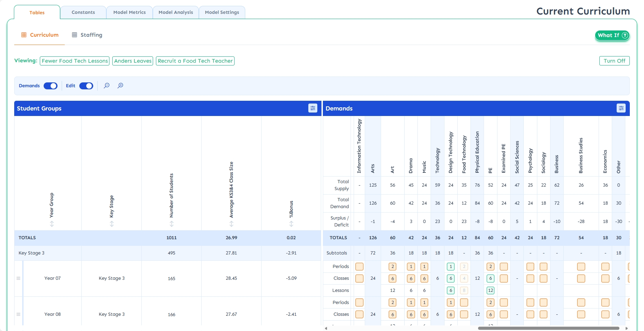Screen dimensions: 644x331
Task: Click the Year 07 row drag handle
Action: (18, 278)
